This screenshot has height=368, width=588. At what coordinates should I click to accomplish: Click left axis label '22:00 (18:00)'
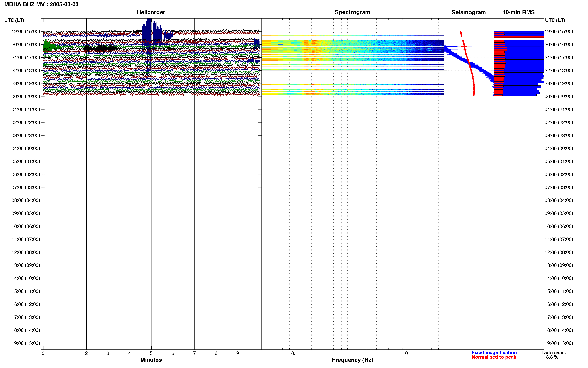click(x=26, y=70)
